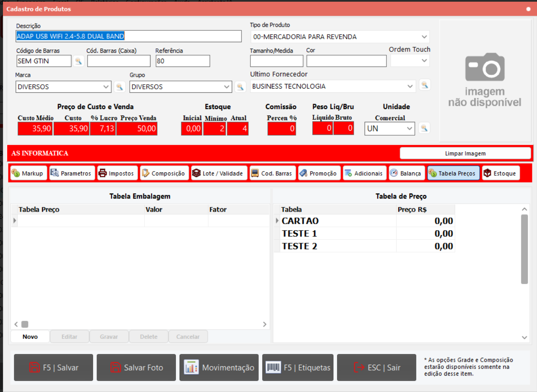Open Movimentação report

pyautogui.click(x=219, y=368)
